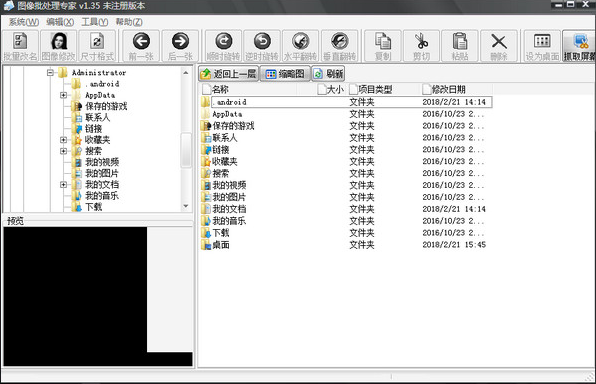
Task: Select 链接 row in file list
Action: (x=346, y=149)
